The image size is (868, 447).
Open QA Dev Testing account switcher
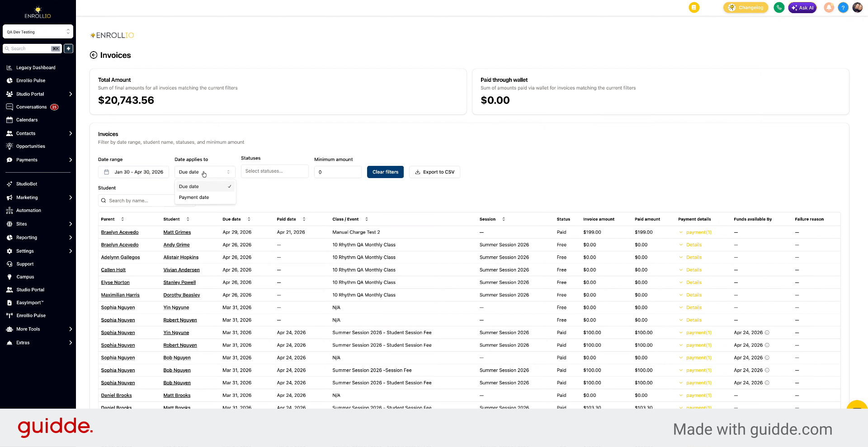tap(38, 32)
